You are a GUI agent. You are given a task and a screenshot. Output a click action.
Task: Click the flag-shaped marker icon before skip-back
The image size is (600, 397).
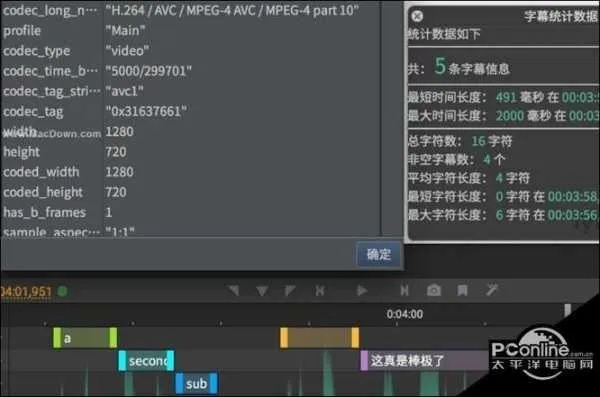(x=290, y=291)
